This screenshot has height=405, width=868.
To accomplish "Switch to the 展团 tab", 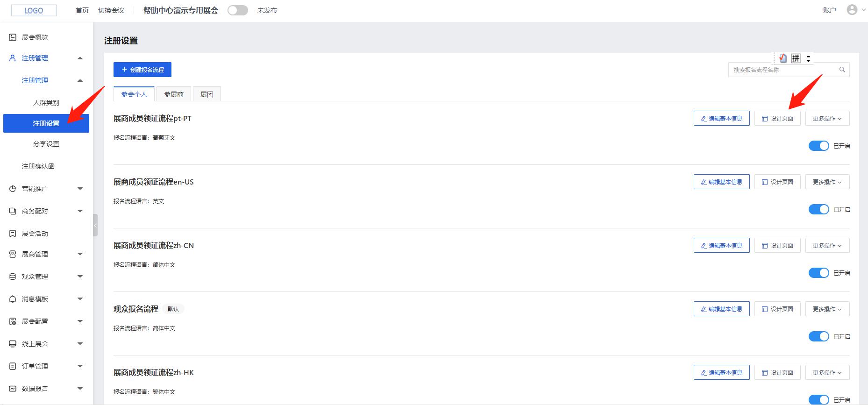I will (206, 94).
